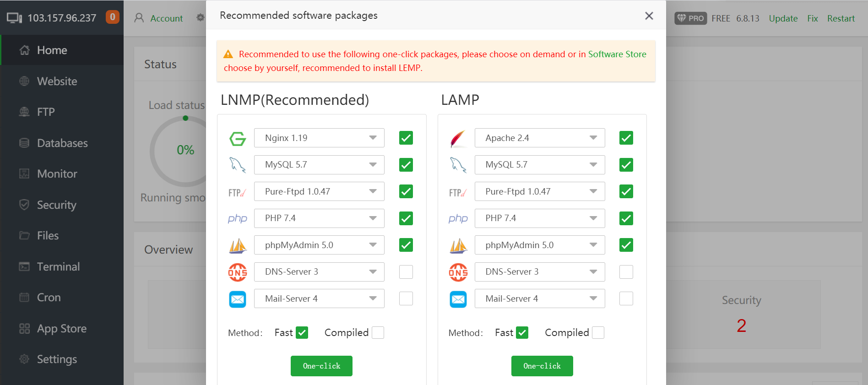Open the Apache 2.4 version dropdown
The height and width of the screenshot is (385, 868).
click(540, 138)
